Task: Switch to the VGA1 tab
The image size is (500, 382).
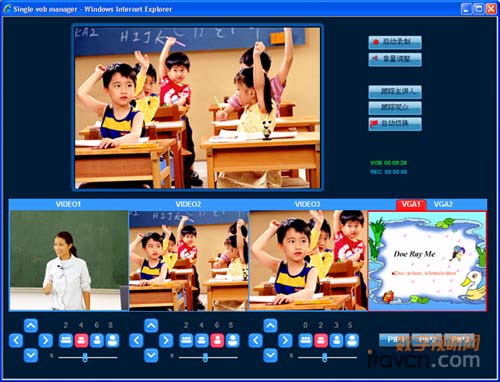Action: point(411,204)
